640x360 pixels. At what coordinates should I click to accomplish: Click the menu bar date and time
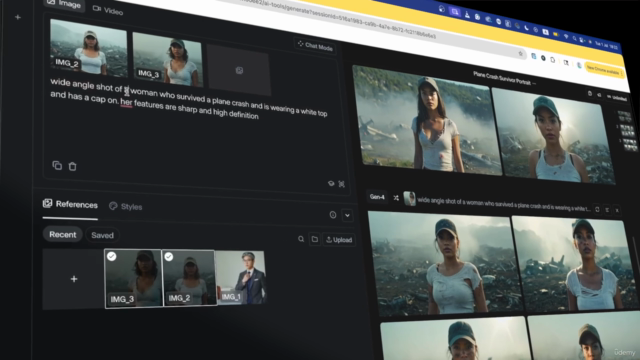click(x=606, y=45)
